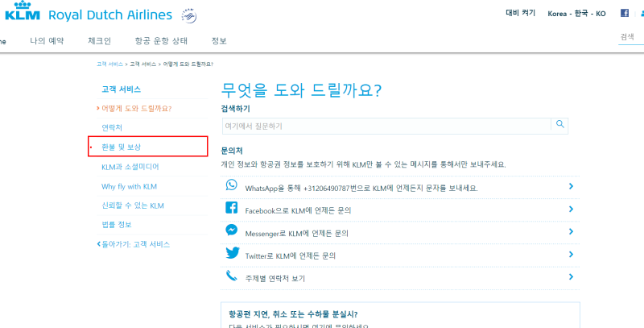Click the 여기에서 질문하기 input field
Viewport: 644px width, 328px height.
click(386, 127)
